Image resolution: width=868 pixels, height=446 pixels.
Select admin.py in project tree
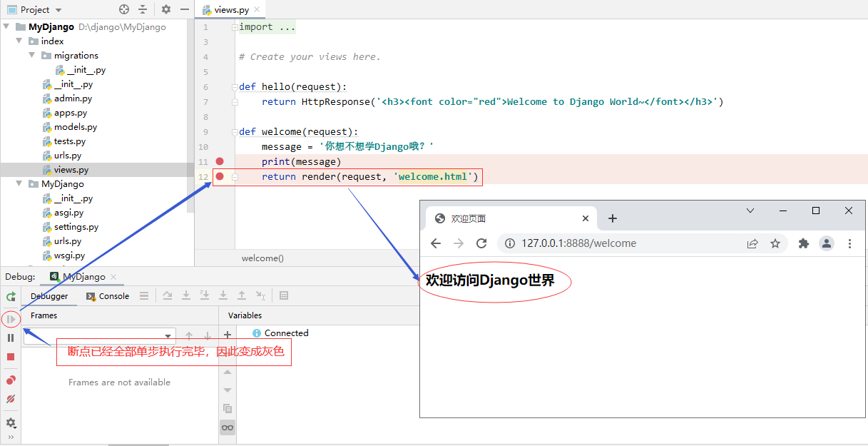click(x=67, y=98)
